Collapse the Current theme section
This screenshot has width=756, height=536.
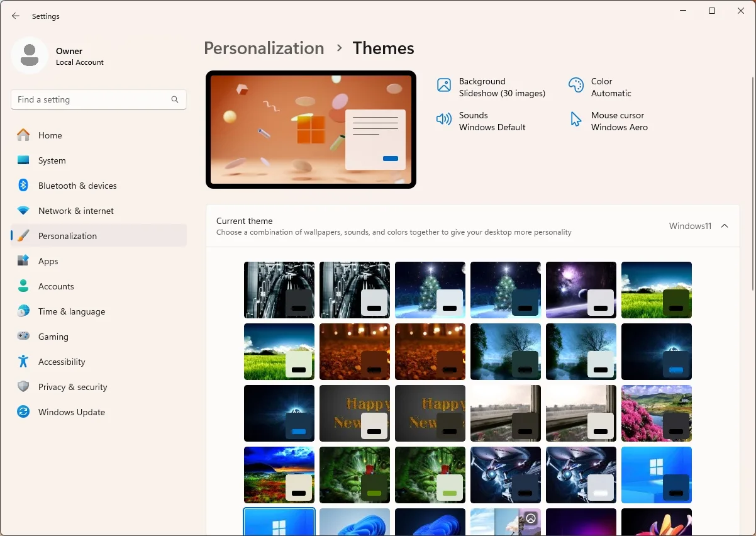(725, 225)
